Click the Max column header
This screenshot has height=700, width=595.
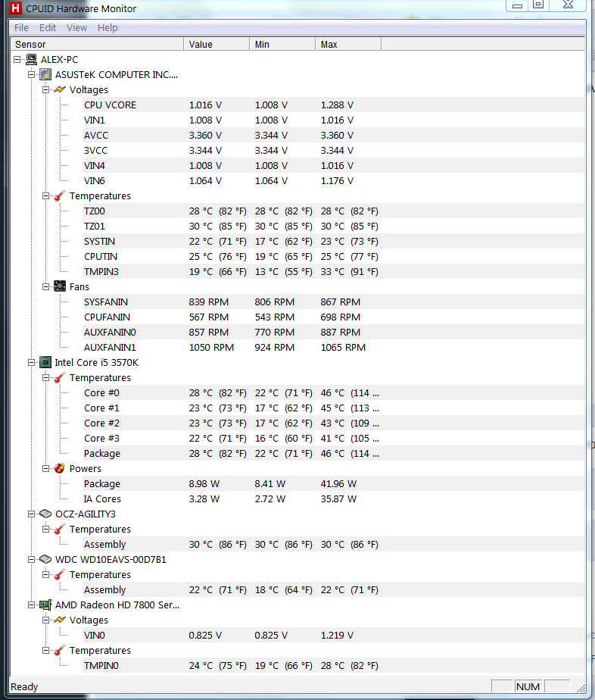coord(348,44)
